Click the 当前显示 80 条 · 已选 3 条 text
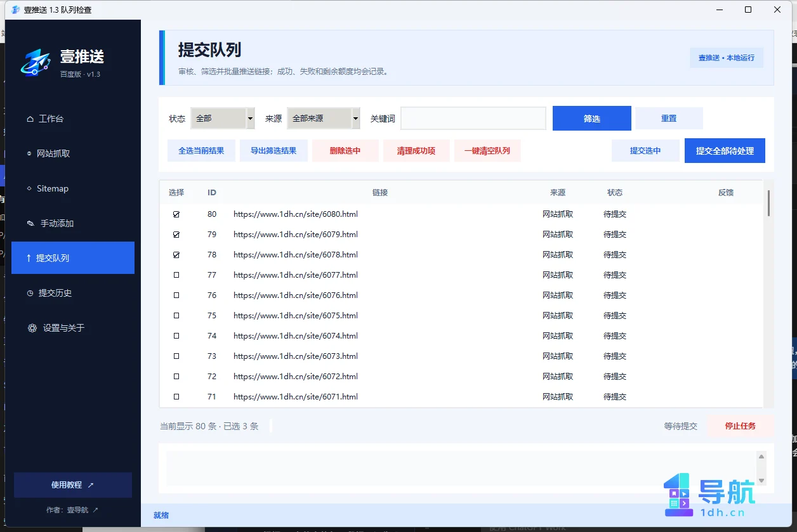The image size is (797, 532). pyautogui.click(x=209, y=427)
